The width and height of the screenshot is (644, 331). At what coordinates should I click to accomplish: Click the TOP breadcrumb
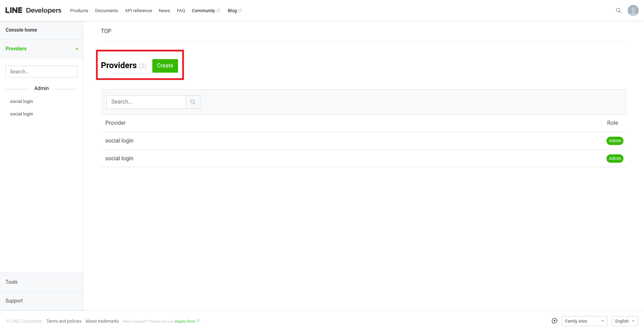pyautogui.click(x=106, y=31)
